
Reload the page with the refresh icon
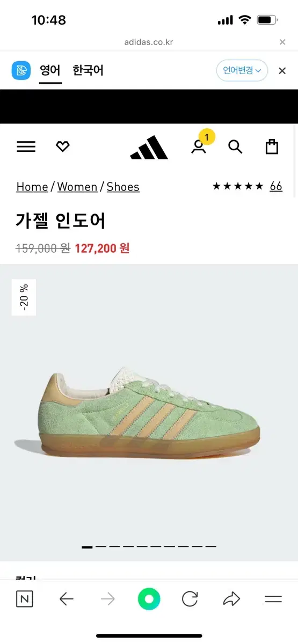pos(190,599)
